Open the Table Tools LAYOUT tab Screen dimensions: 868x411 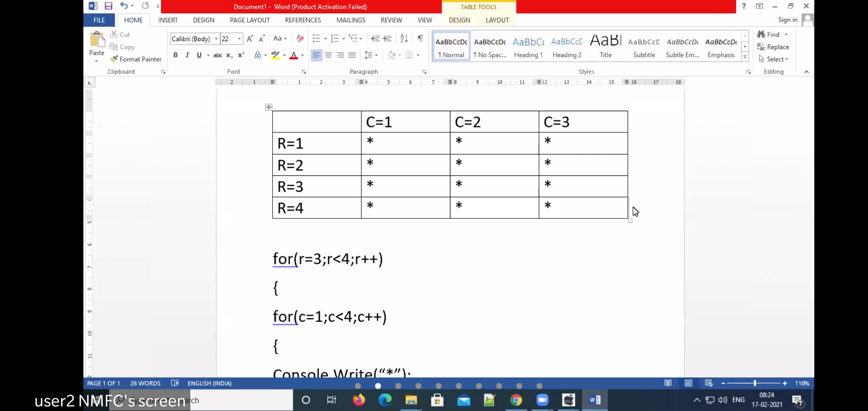pyautogui.click(x=497, y=20)
